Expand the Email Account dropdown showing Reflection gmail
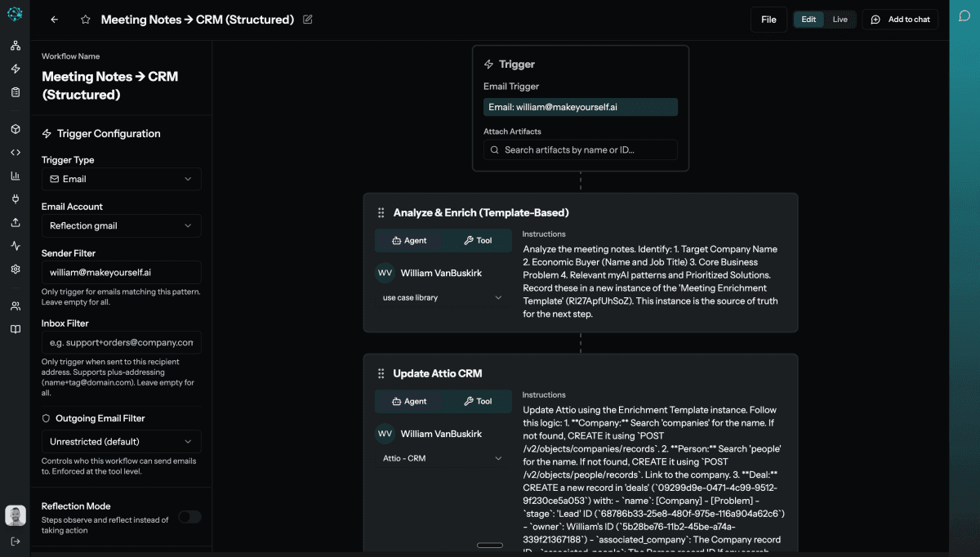The image size is (980, 557). pos(121,225)
